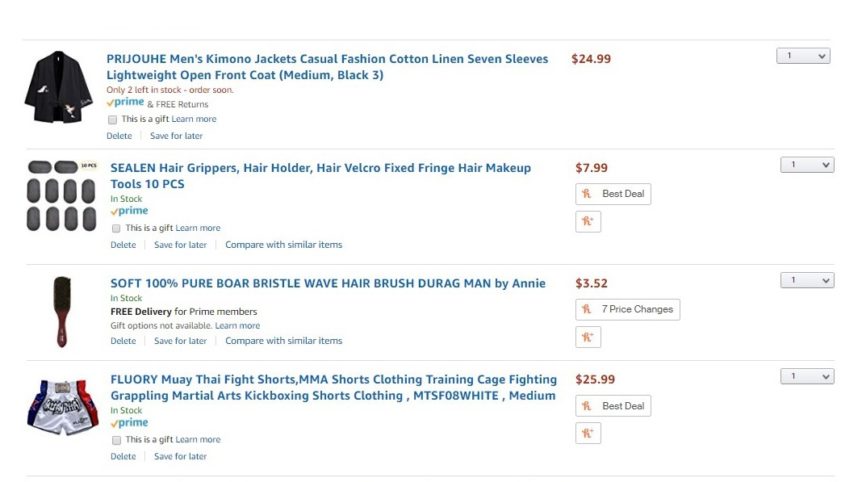Check gift box for SEALEN Hair Grippers
This screenshot has width=862, height=482.
116,228
